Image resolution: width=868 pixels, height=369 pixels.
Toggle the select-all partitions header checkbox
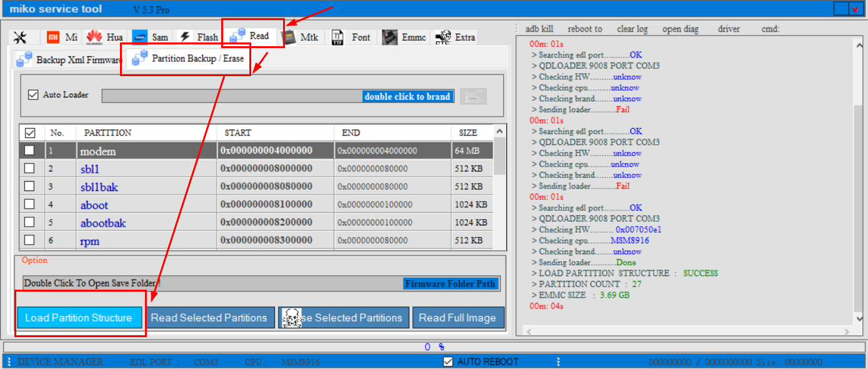pyautogui.click(x=29, y=133)
